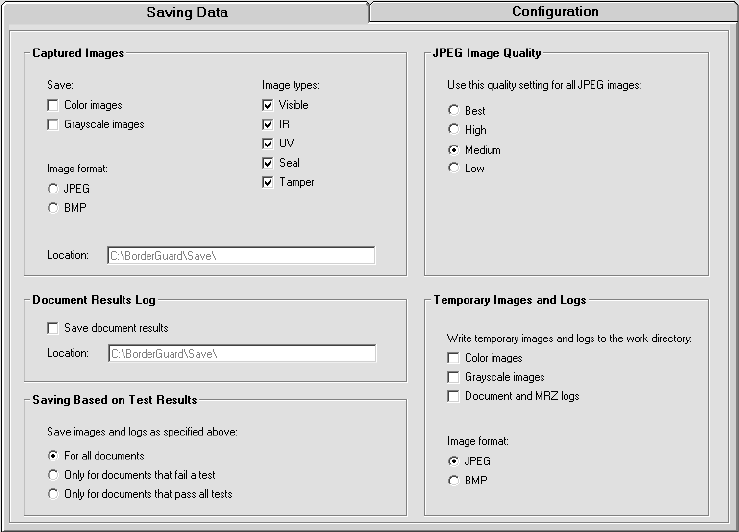739x532 pixels.
Task: Select BMP format for Captured Images
Action: click(x=53, y=208)
